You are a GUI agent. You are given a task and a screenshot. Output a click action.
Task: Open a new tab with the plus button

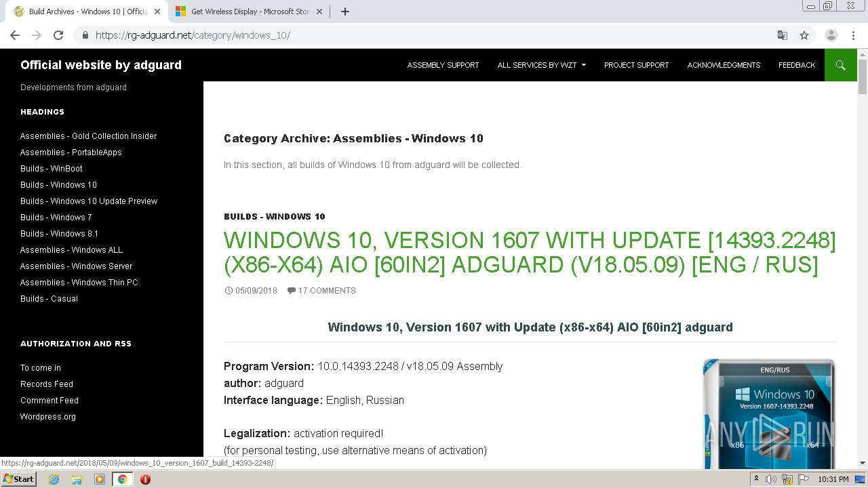344,12
